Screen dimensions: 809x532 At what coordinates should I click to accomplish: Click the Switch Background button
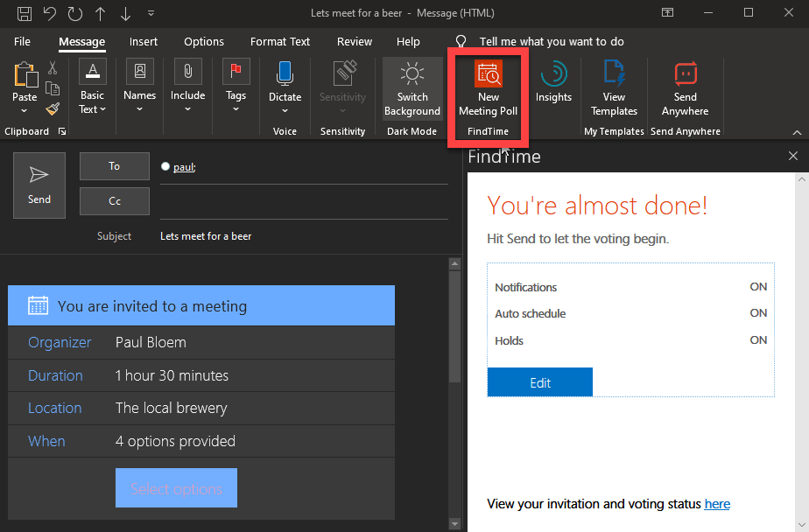click(x=412, y=89)
